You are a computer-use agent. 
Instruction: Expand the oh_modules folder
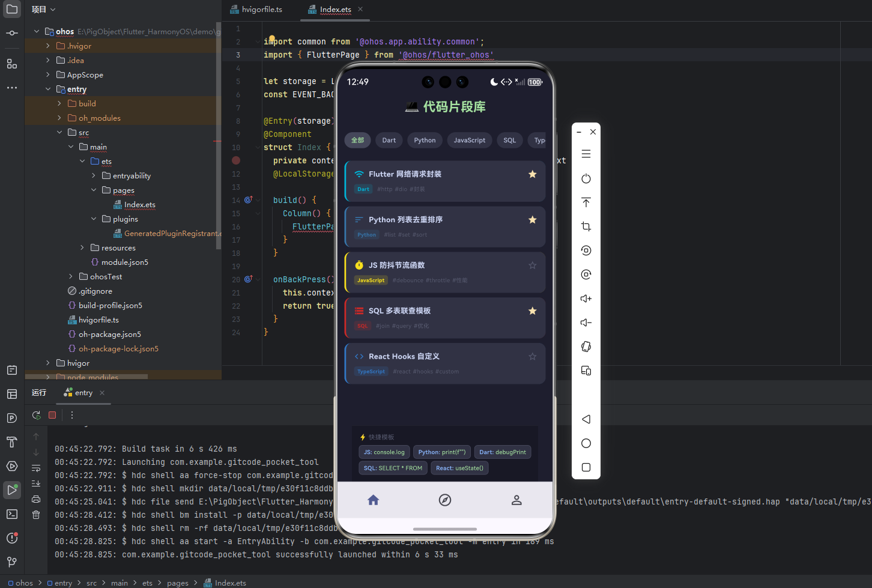(x=59, y=118)
